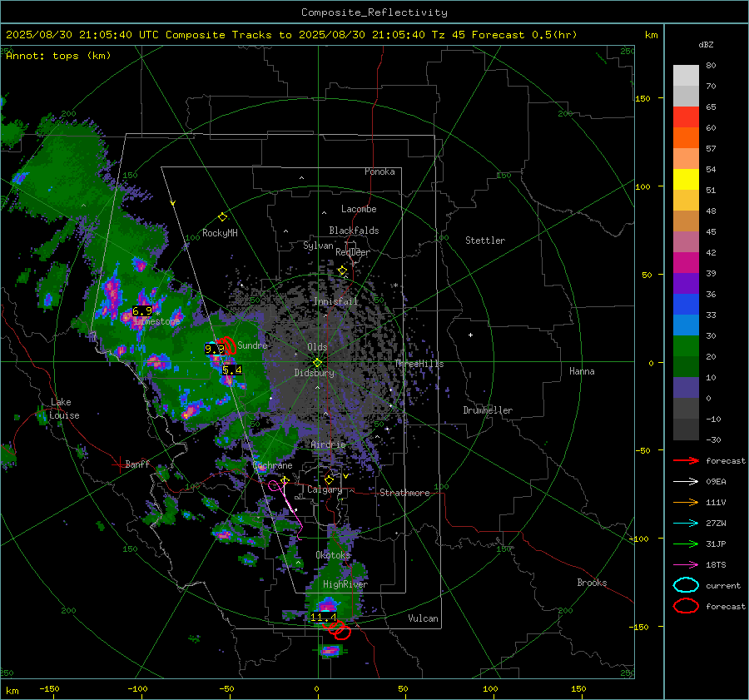The height and width of the screenshot is (700, 749).
Task: Select the green 31JP track arrow
Action: (x=686, y=544)
